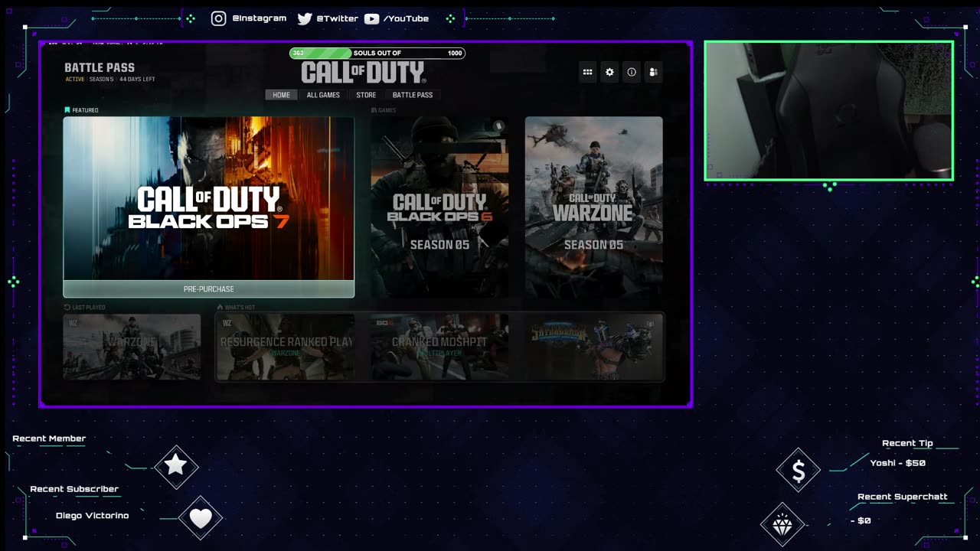Click the '44 DAYS LEFT' text
This screenshot has width=980, height=551.
[137, 80]
